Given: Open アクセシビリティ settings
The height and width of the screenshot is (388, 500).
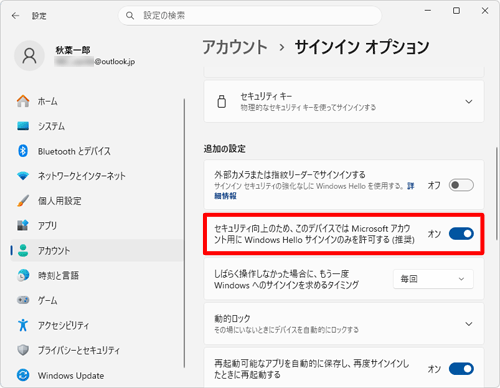Looking at the screenshot, I should tap(97, 325).
